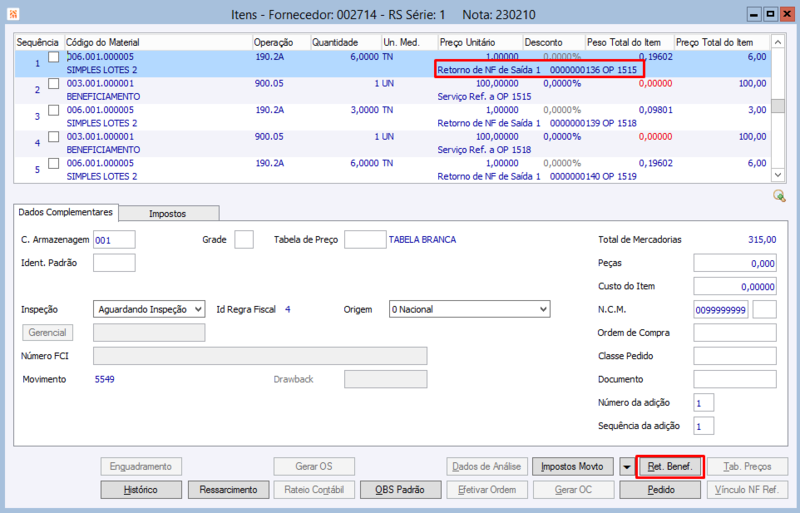Open the arrow menu beside Impostos Movto
The height and width of the screenshot is (513, 800).
pyautogui.click(x=627, y=467)
